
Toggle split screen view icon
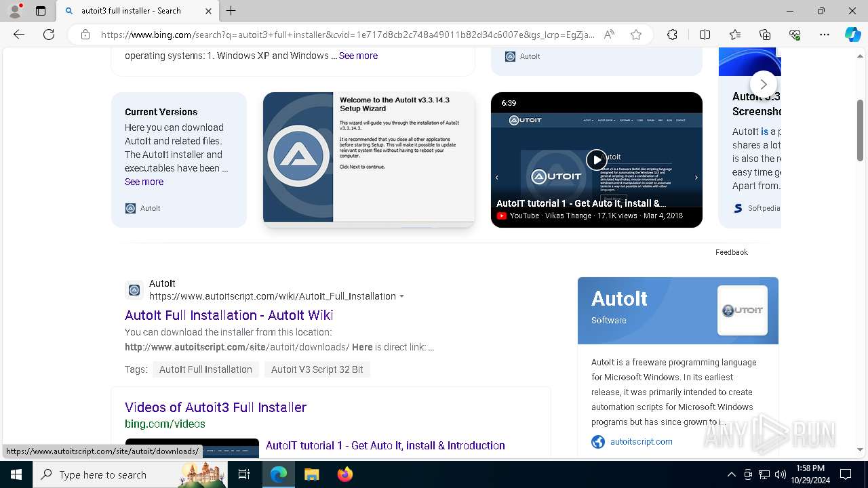click(705, 35)
